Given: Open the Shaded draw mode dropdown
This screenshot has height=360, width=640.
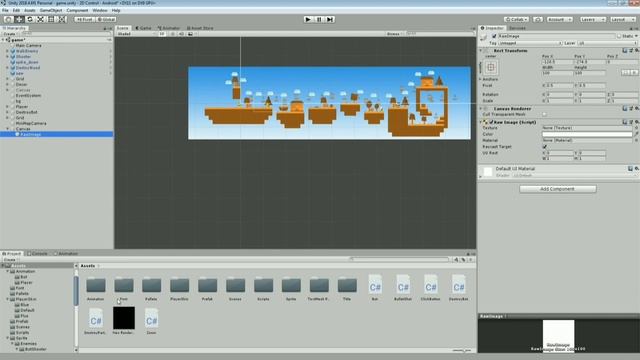Looking at the screenshot, I should [135, 34].
